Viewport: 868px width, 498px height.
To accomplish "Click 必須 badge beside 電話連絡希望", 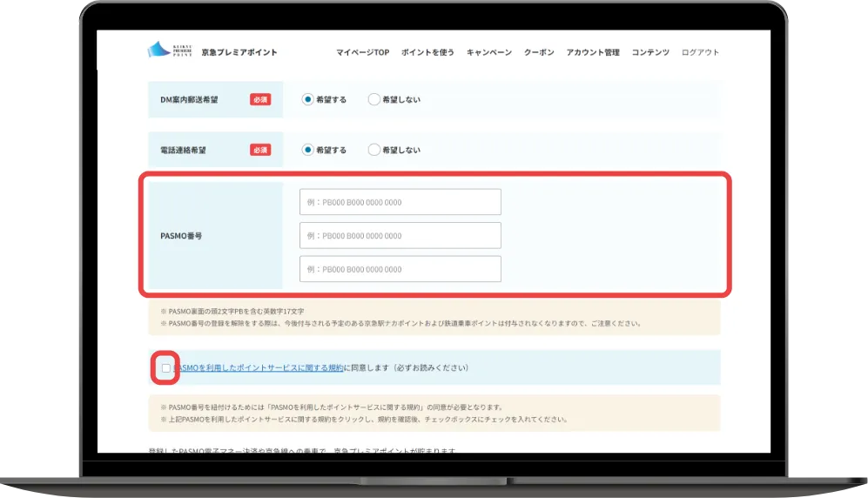I will pyautogui.click(x=260, y=150).
